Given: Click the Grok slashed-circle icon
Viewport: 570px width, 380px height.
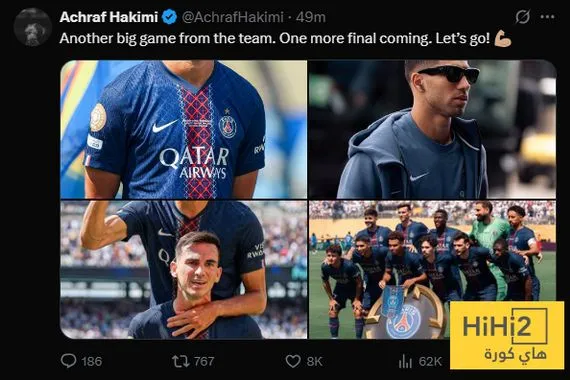Looking at the screenshot, I should click(x=522, y=17).
